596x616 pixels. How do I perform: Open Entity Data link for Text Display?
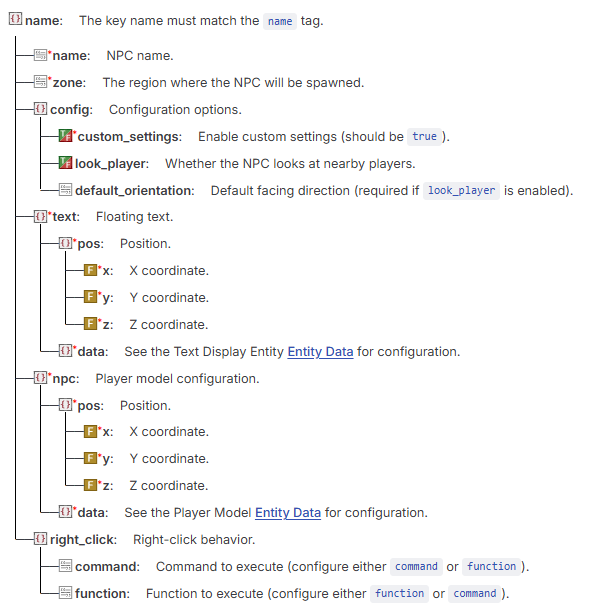pos(320,352)
